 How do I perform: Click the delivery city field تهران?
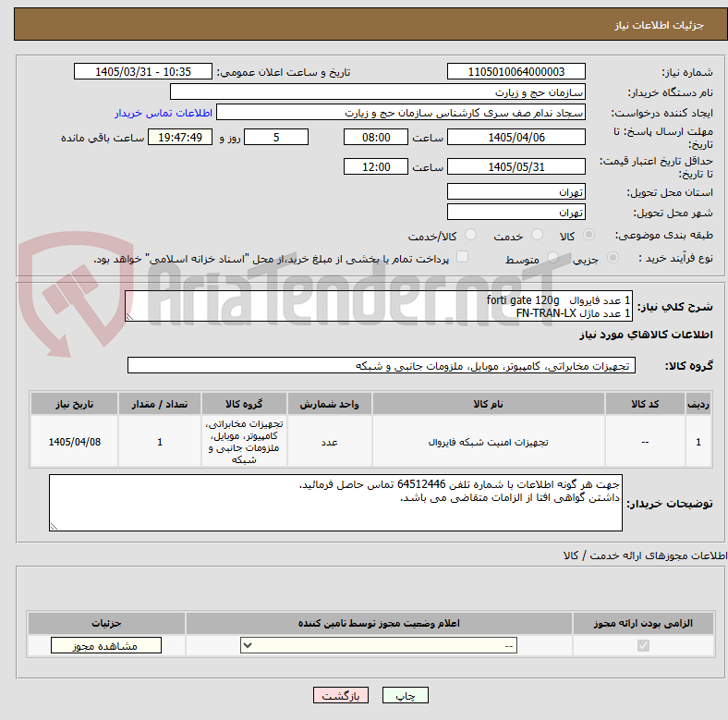pos(516,212)
